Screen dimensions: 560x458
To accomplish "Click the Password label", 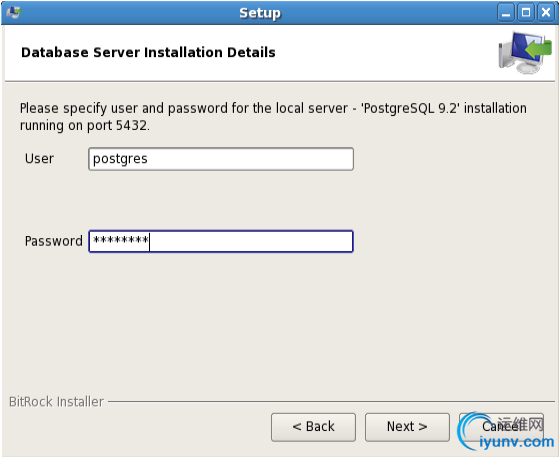I will [54, 241].
